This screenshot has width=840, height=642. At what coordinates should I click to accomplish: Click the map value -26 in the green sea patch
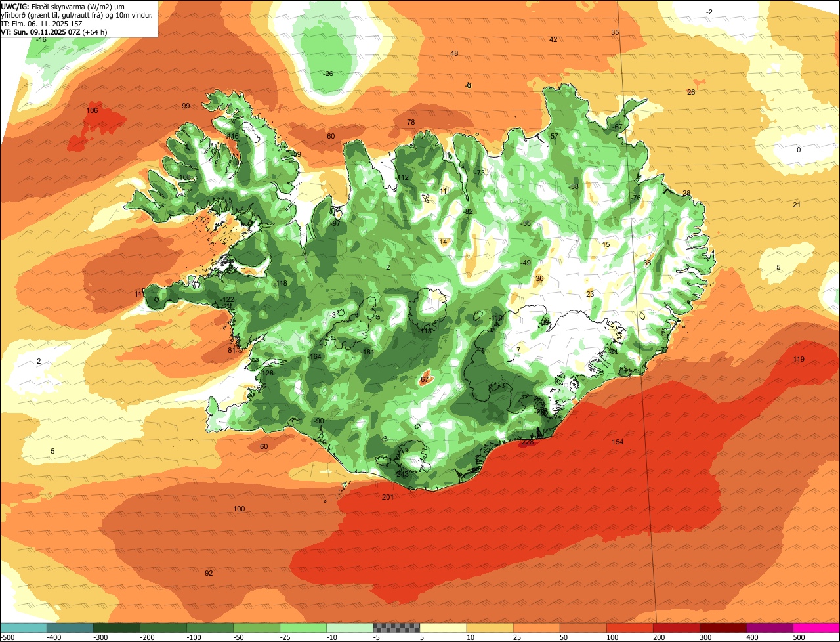point(328,74)
